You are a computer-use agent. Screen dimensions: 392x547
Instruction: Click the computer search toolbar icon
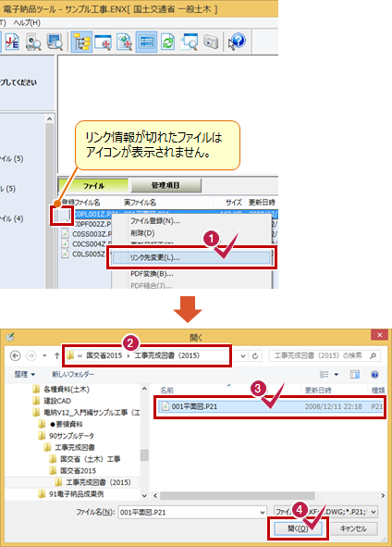point(55,43)
